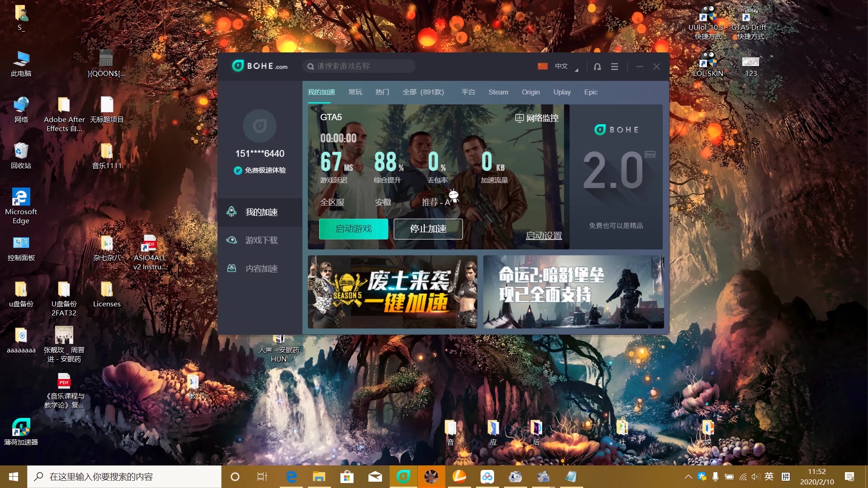The height and width of the screenshot is (488, 868).
Task: Open Cortana circle icon on taskbar
Action: (x=235, y=477)
